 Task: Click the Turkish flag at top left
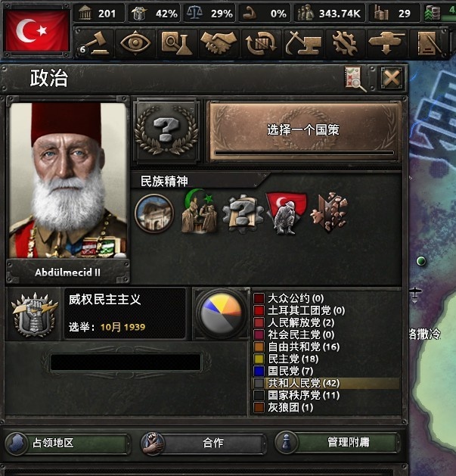(x=37, y=31)
